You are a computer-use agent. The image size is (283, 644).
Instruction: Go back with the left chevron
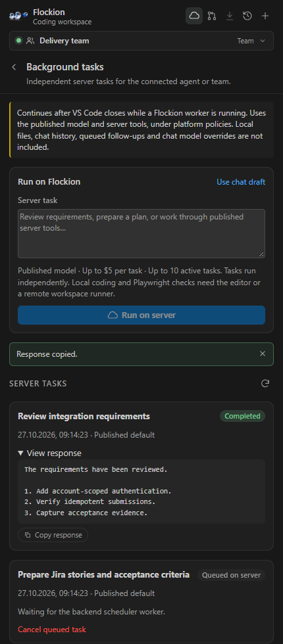click(14, 67)
